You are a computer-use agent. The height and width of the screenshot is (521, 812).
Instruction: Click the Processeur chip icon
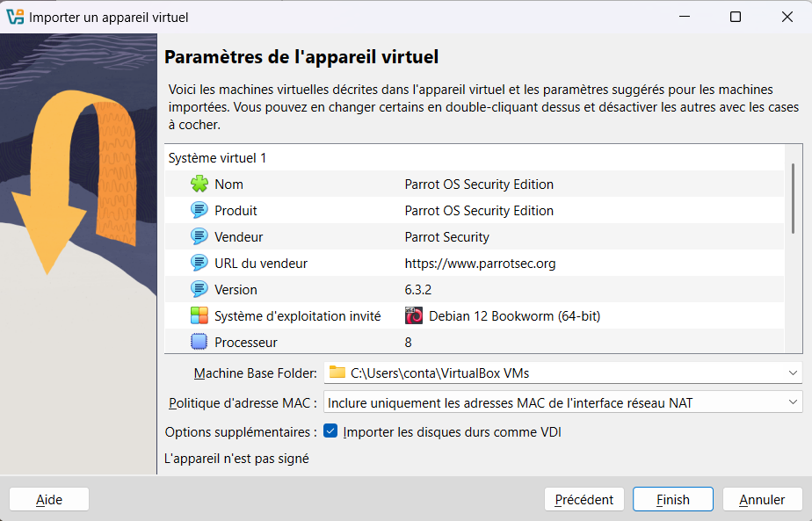coord(199,342)
